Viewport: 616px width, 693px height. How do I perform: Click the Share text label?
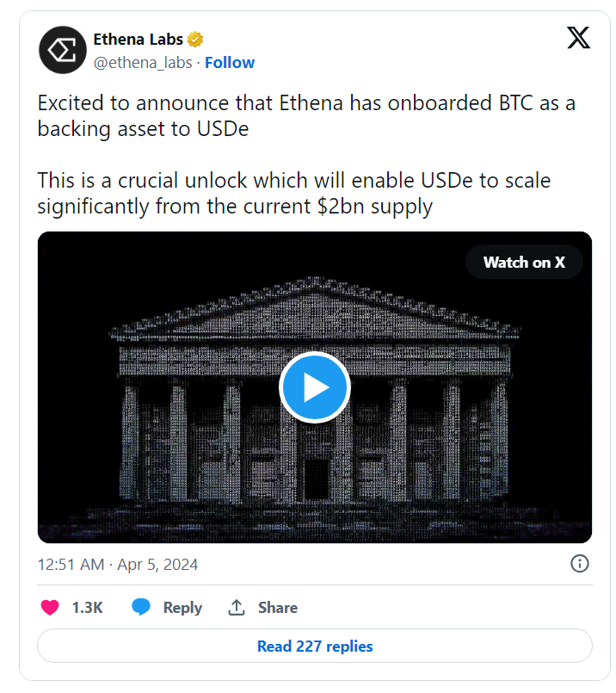(278, 607)
